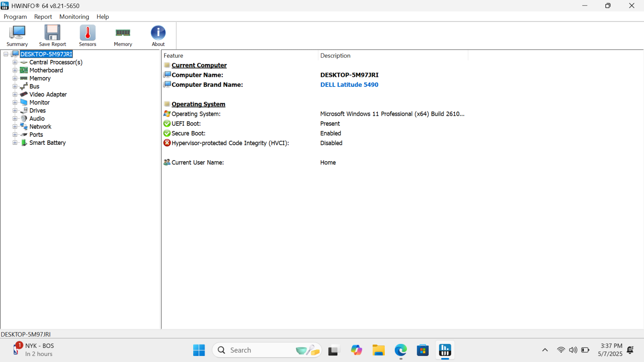Image resolution: width=644 pixels, height=362 pixels.
Task: Select Smart Battery in the tree
Action: [47, 143]
